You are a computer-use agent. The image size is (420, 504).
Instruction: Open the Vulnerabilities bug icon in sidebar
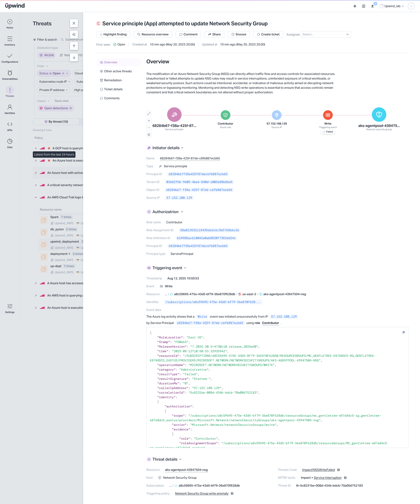pos(10,73)
